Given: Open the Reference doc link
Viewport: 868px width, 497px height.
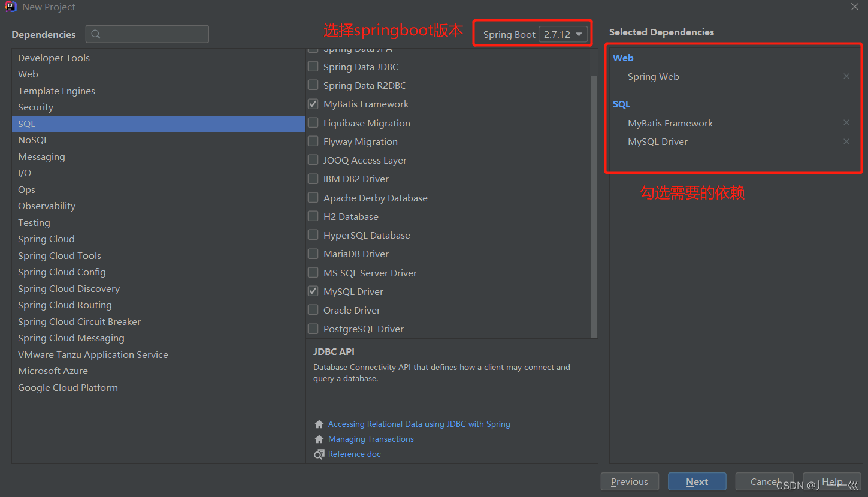Looking at the screenshot, I should [x=355, y=454].
